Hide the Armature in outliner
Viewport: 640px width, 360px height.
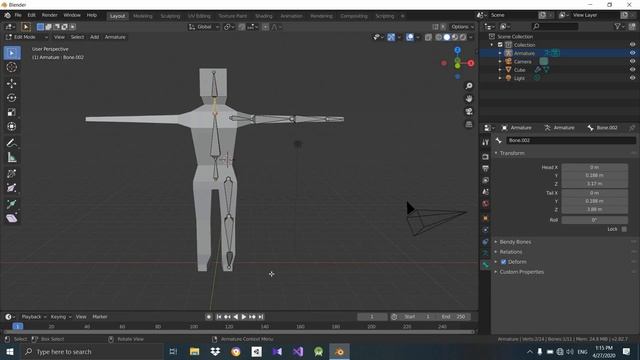pos(632,53)
